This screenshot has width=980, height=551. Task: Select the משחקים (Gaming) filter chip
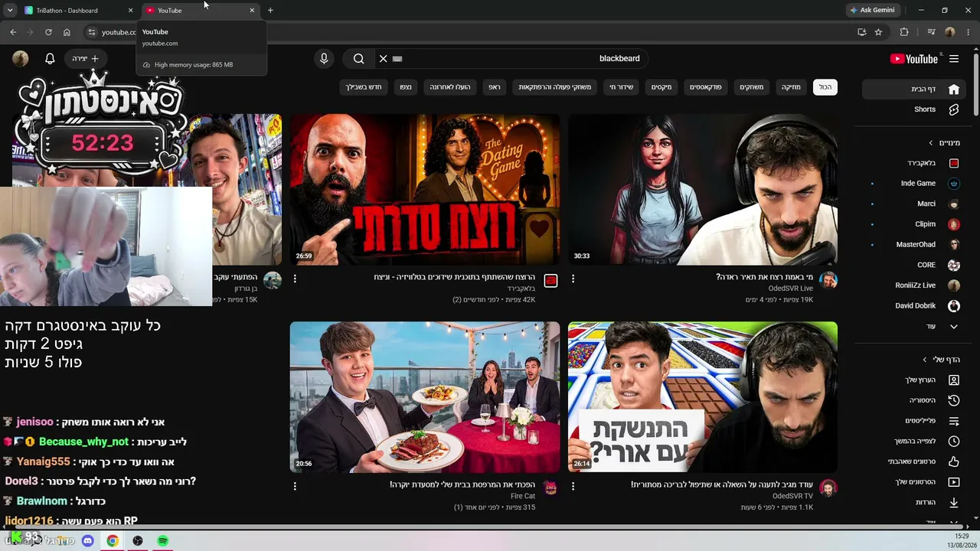click(x=751, y=87)
